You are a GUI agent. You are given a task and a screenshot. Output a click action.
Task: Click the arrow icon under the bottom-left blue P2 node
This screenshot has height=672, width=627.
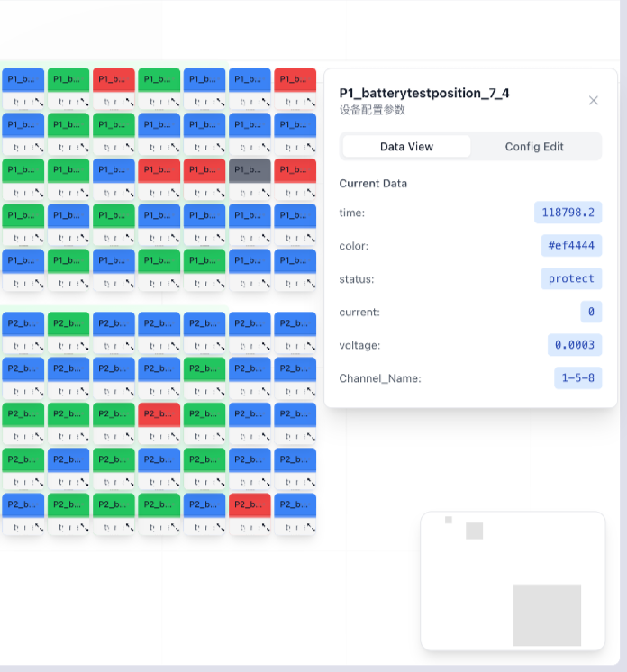[38, 527]
